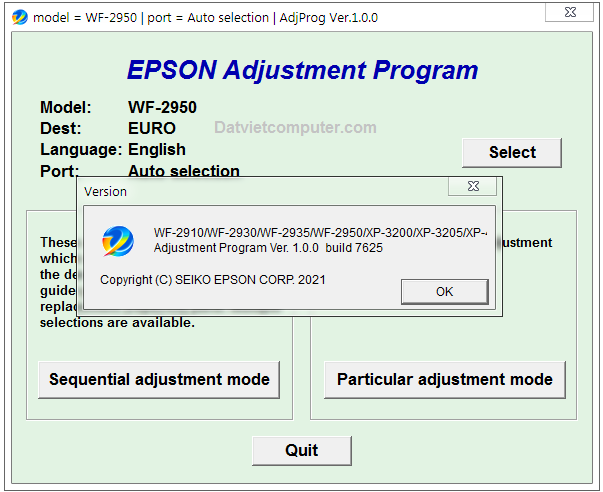Click the main window title bar text

pos(205,17)
